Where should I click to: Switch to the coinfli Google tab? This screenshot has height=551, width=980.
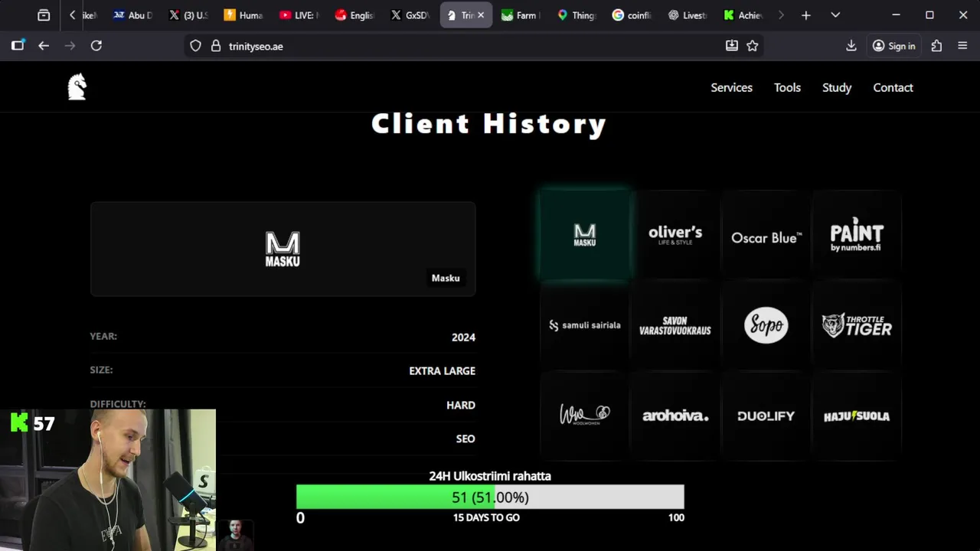click(632, 15)
